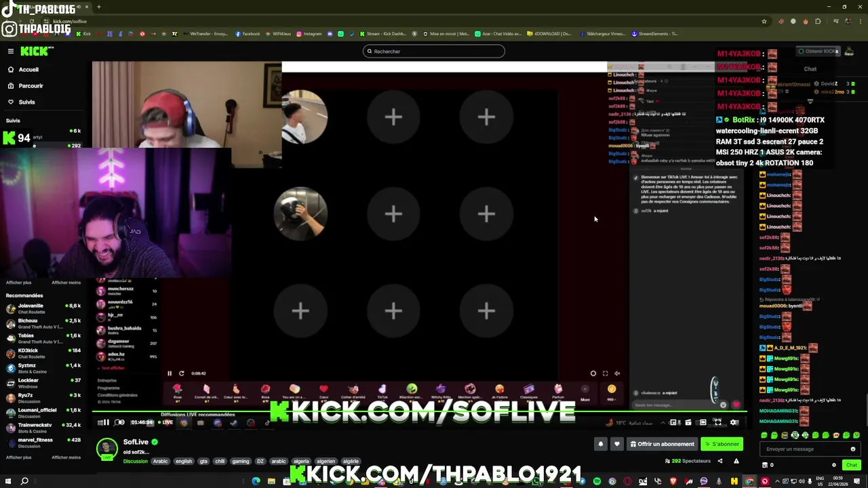The height and width of the screenshot is (488, 868).
Task: Collapse Afficher moins below the Recommandées list
Action: (x=66, y=457)
